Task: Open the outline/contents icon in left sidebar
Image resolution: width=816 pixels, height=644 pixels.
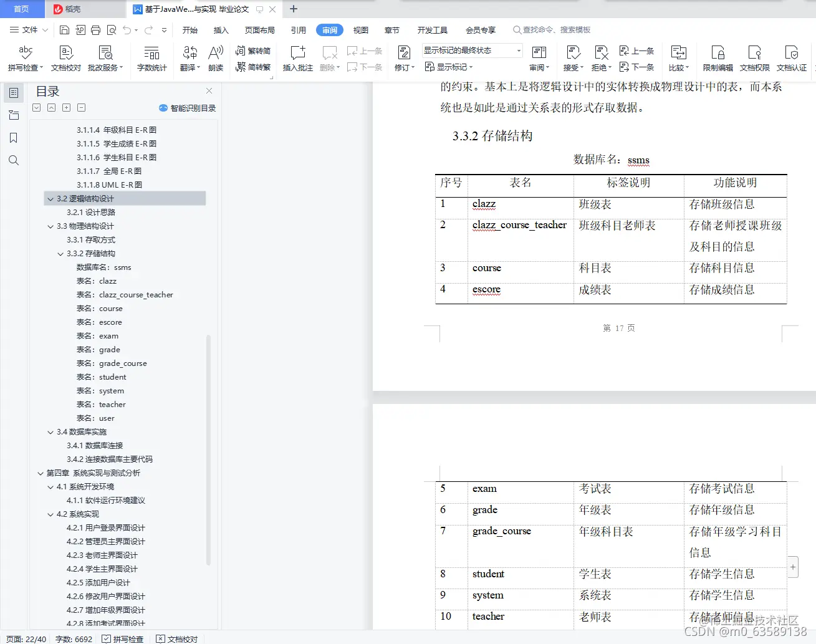Action: point(14,93)
